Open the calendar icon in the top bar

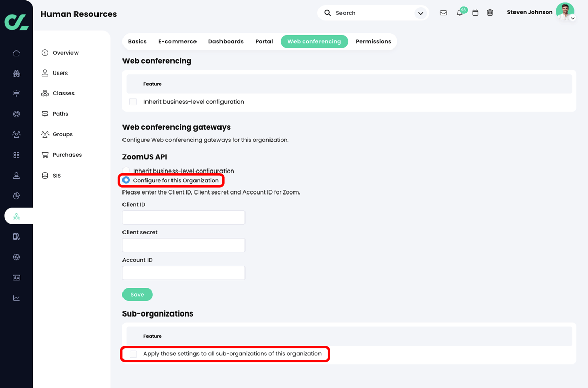click(475, 13)
